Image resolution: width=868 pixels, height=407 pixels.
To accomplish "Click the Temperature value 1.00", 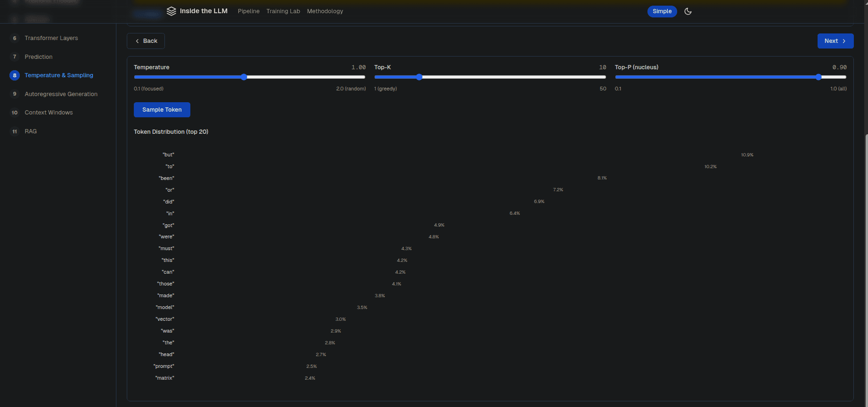I will (x=359, y=67).
